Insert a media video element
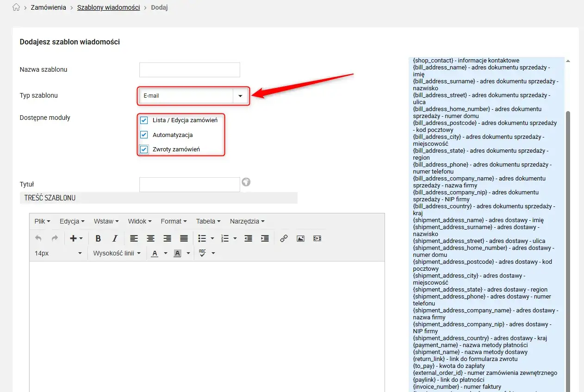 tap(317, 238)
